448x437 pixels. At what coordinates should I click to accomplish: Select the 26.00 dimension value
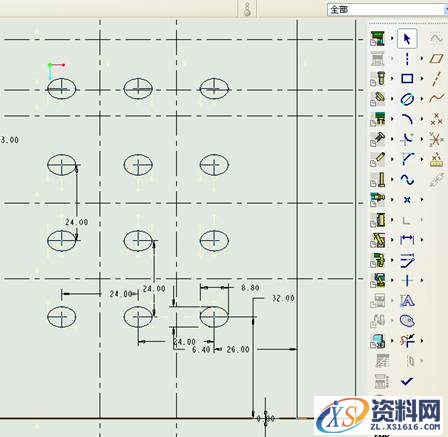pos(238,350)
